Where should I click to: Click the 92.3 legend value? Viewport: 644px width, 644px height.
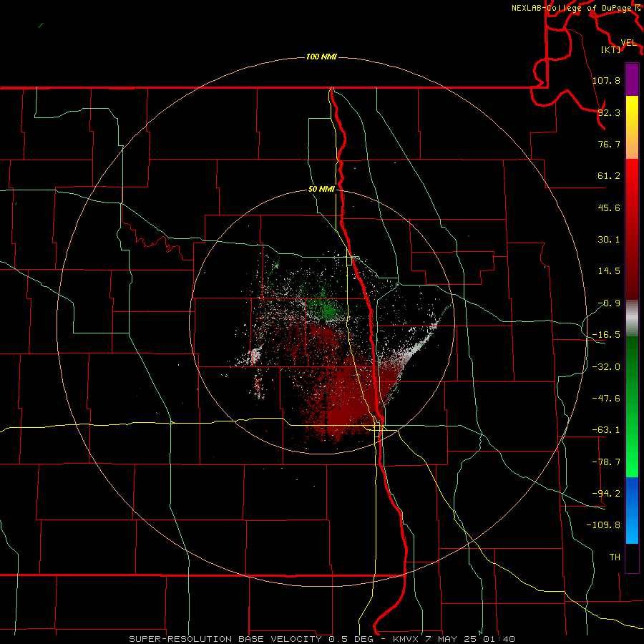[x=609, y=112]
